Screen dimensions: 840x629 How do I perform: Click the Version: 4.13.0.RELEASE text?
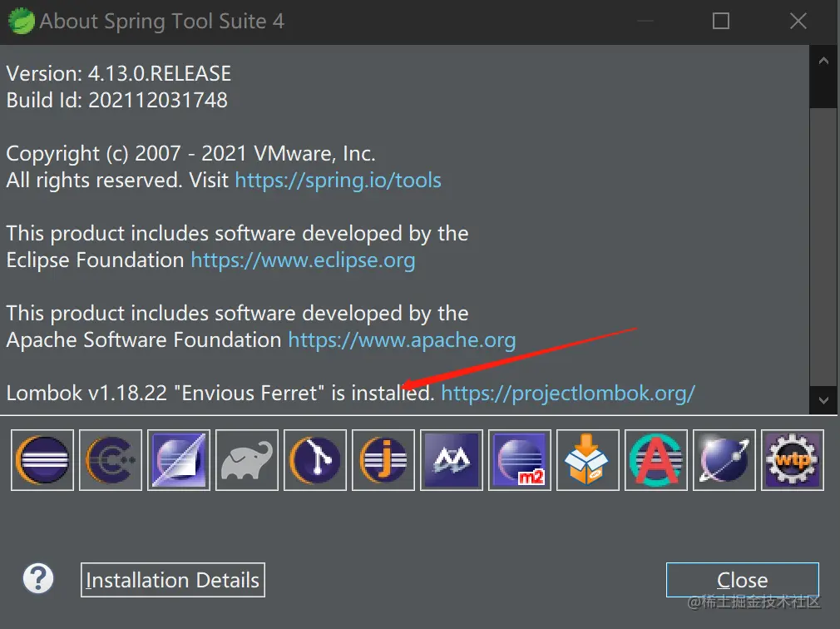click(118, 73)
